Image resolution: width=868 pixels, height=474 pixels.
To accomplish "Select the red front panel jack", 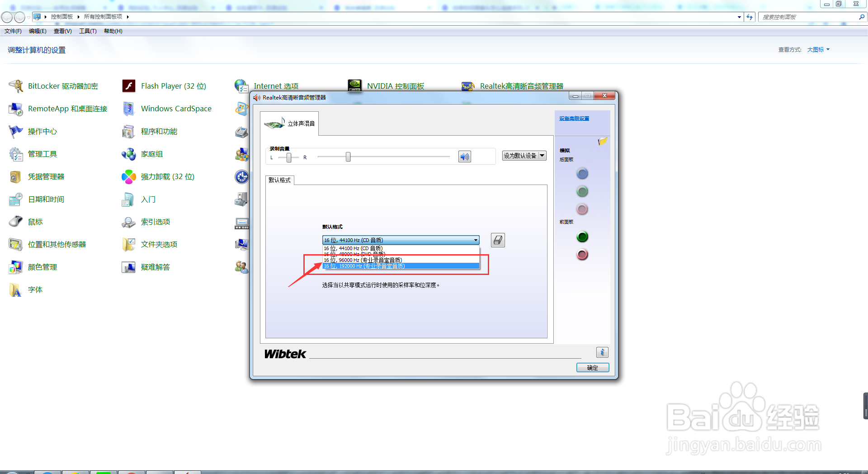I will coord(582,255).
